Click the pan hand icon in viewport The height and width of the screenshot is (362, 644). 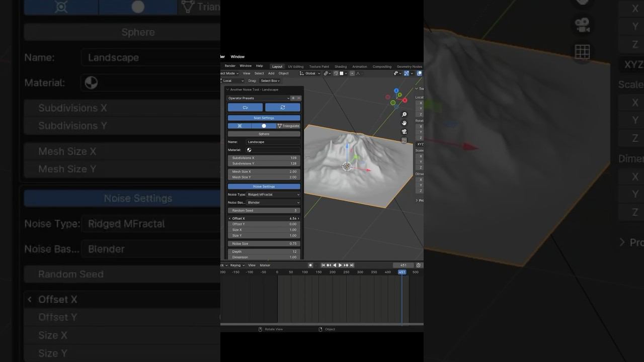pos(404,123)
